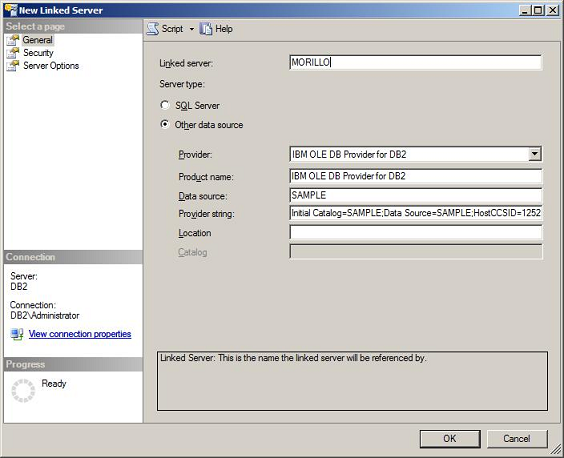Click the Script toolbar icon

tap(153, 29)
